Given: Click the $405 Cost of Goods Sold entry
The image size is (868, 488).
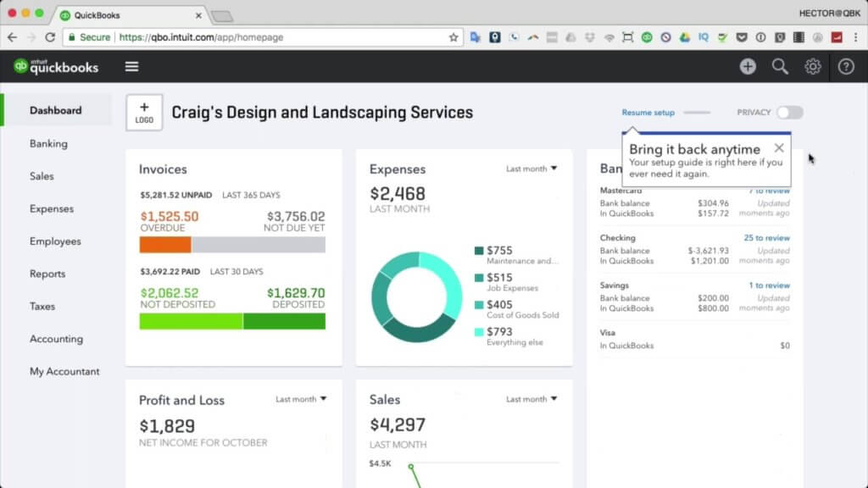Looking at the screenshot, I should tap(516, 309).
